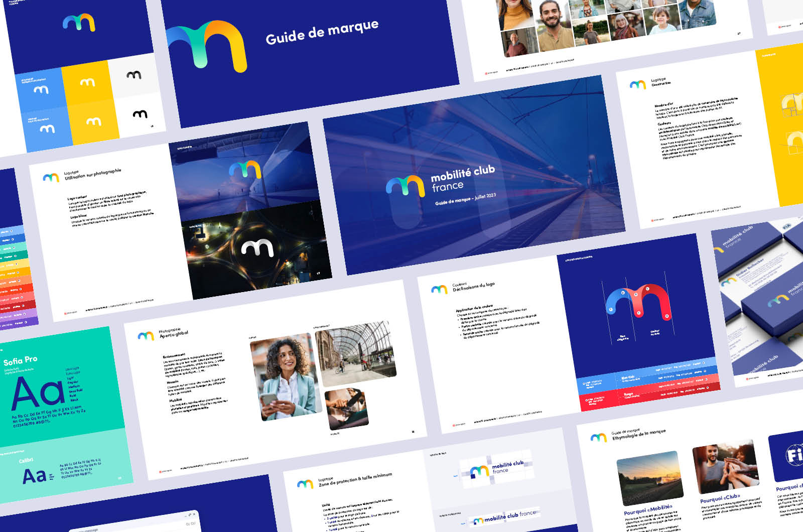Screen dimensions: 803x532
Task: Click the stacked 'mobilité club france' protection-zone logo
Action: click(x=497, y=469)
